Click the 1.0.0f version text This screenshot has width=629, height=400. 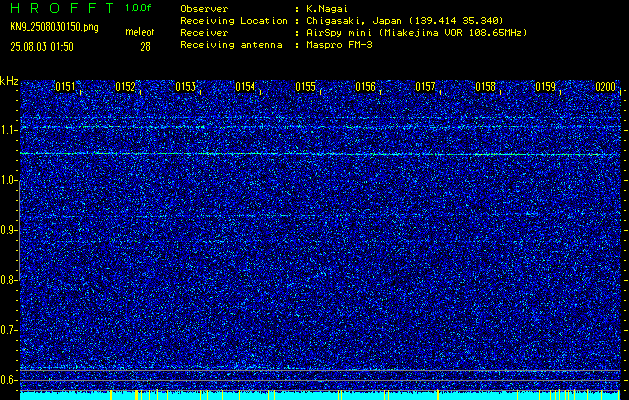[138, 8]
